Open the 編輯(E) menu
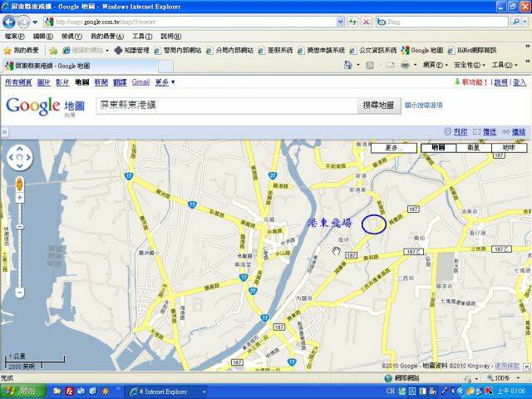The width and height of the screenshot is (532, 399). (43, 37)
